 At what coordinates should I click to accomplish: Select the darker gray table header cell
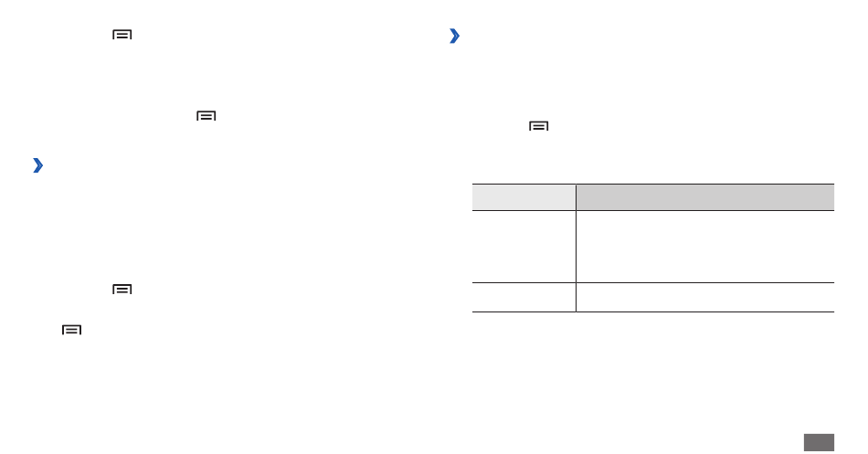pyautogui.click(x=705, y=197)
